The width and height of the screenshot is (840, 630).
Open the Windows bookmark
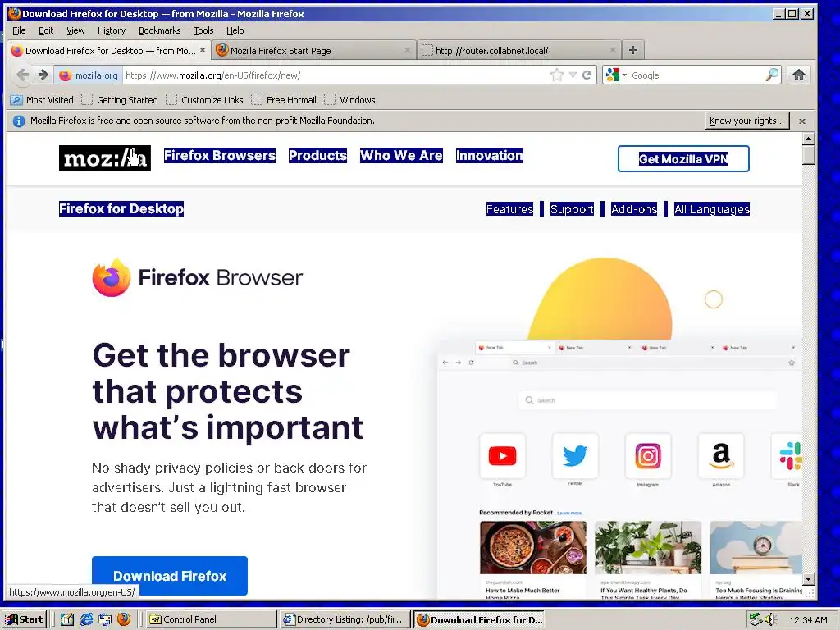coord(349,99)
